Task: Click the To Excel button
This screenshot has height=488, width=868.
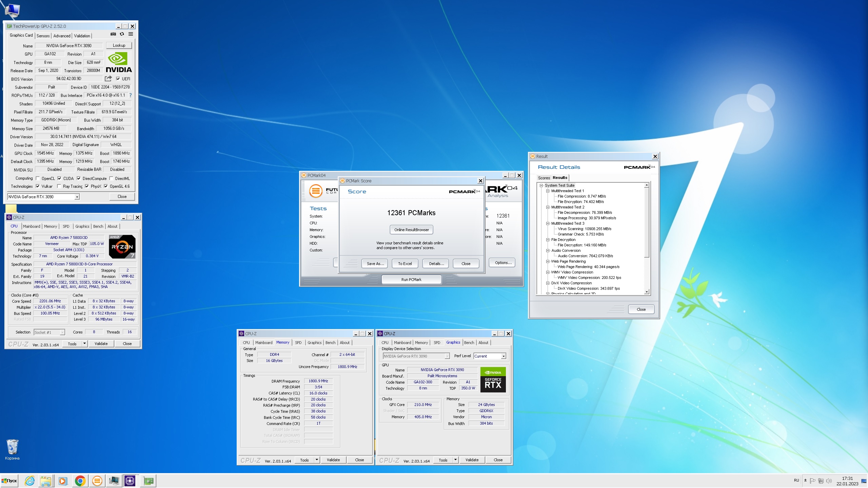Action: pos(405,264)
